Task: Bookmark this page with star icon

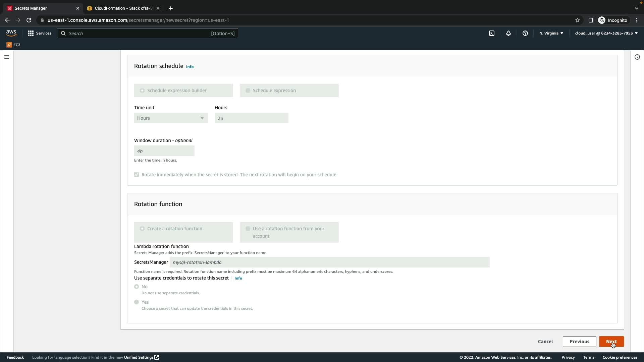Action: 578,20
